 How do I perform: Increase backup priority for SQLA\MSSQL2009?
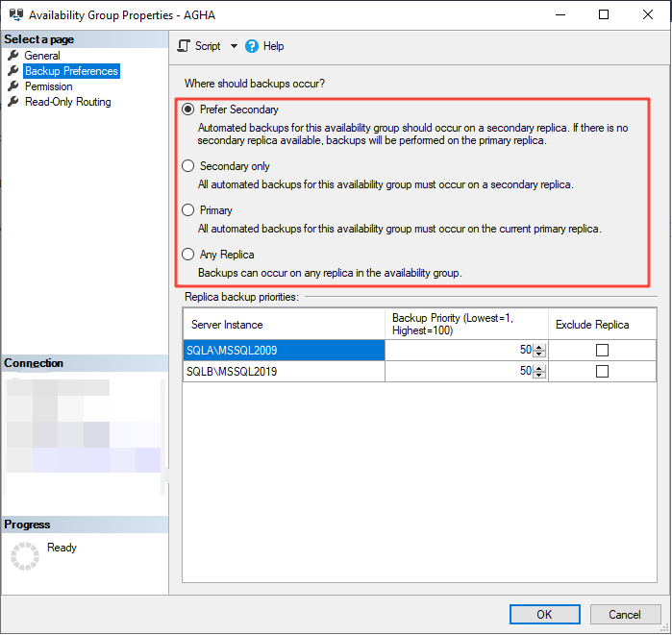(539, 347)
